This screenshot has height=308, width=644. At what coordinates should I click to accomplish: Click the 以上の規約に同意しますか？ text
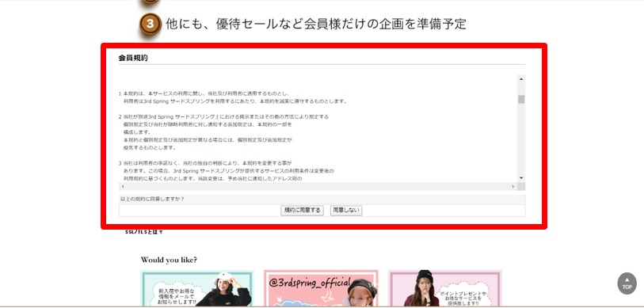tap(152, 200)
